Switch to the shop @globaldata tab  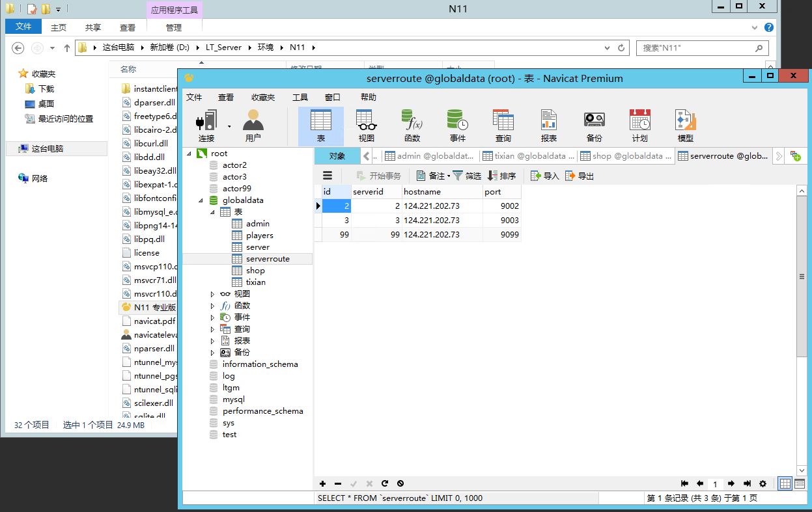(626, 156)
